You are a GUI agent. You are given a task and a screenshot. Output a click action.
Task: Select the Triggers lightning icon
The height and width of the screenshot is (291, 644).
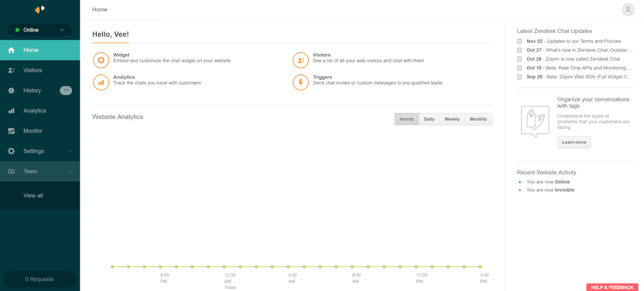coord(301,82)
